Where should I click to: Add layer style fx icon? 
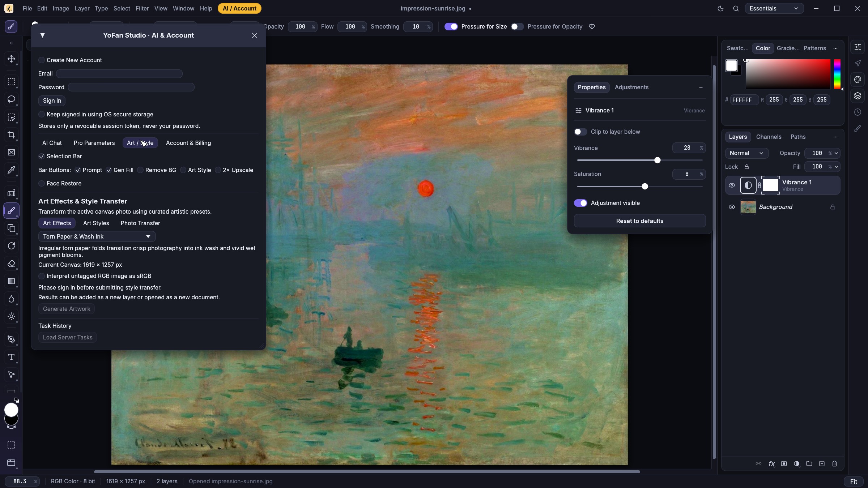tap(771, 464)
